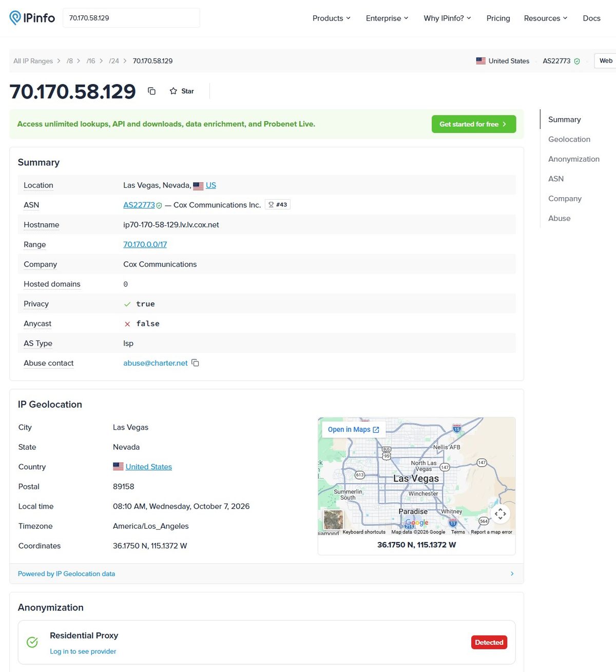Click the #43 rank badge
Viewport: 616px width, 672px height.
point(278,204)
